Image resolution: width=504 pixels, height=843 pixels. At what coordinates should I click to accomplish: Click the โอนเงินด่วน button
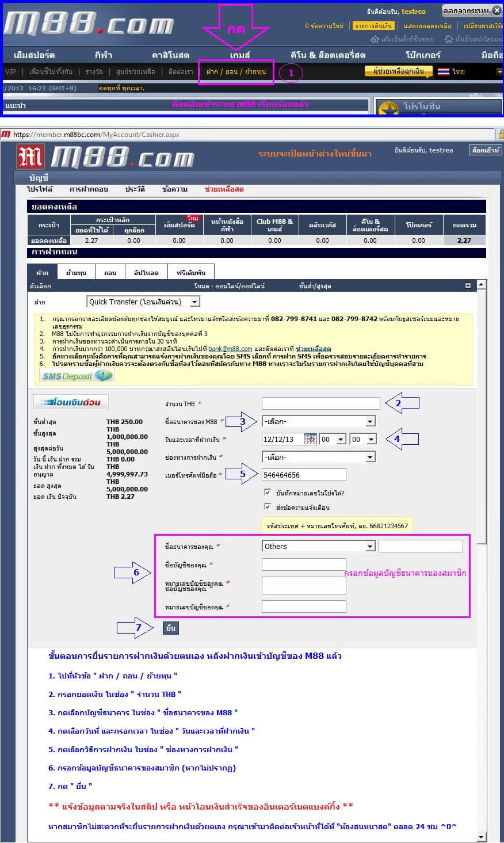coord(71,402)
